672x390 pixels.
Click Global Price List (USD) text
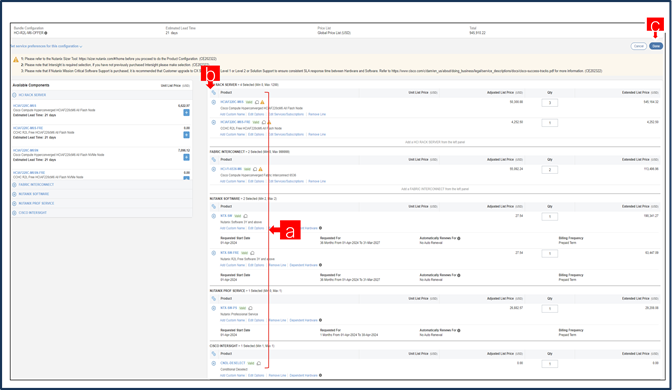(x=334, y=33)
